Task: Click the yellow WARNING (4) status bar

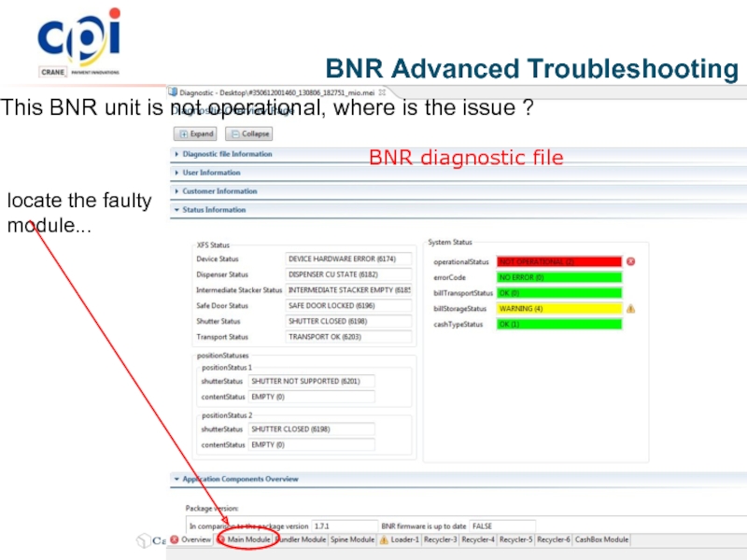Action: tap(559, 309)
